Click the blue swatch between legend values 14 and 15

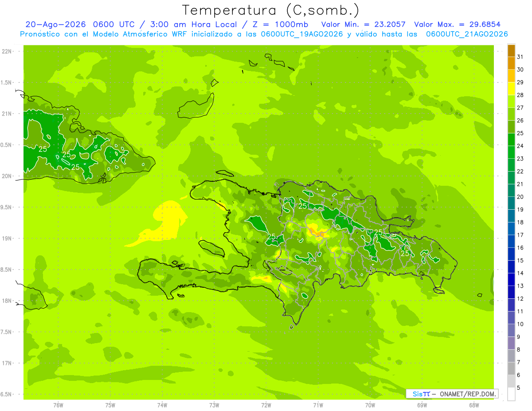coord(511,267)
